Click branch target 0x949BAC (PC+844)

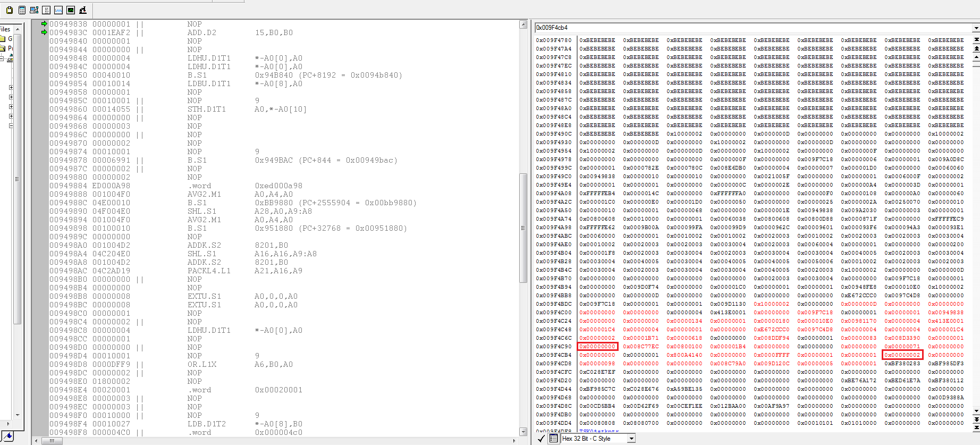[326, 160]
